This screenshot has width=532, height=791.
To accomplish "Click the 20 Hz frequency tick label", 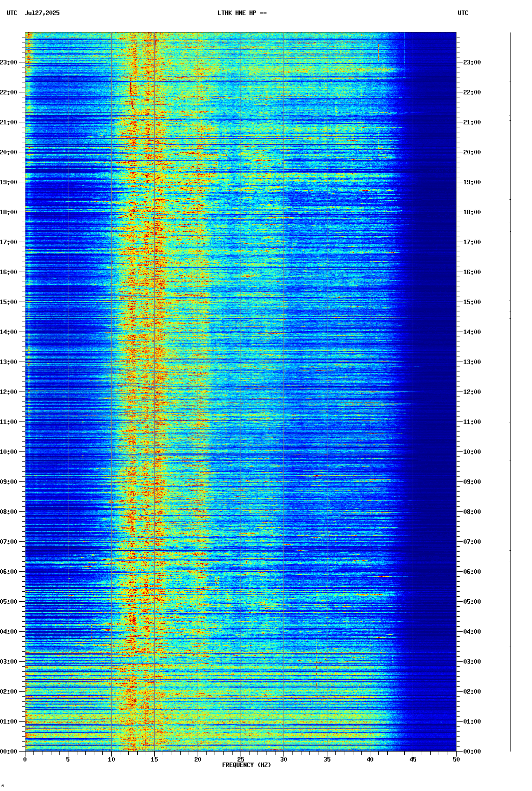I will pyautogui.click(x=198, y=760).
